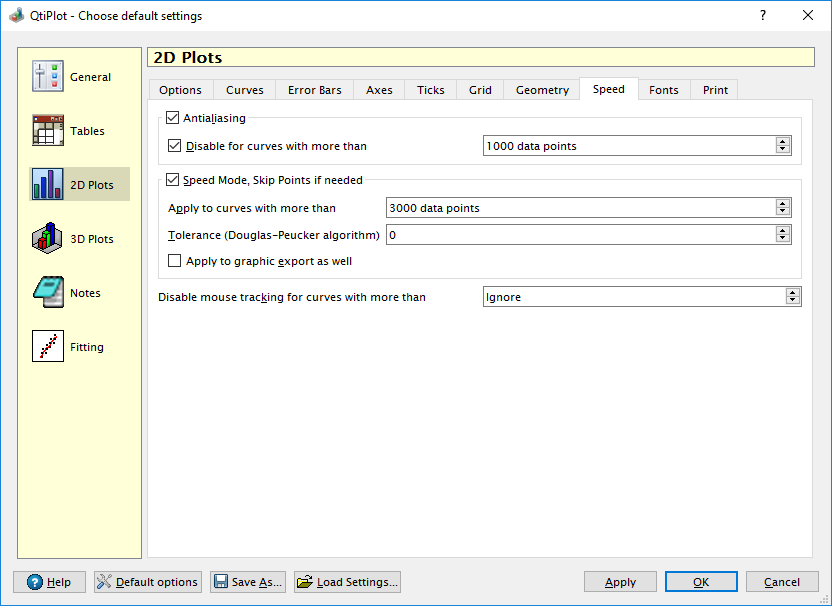Open the Error Bars tab
The height and width of the screenshot is (606, 832).
(x=314, y=90)
